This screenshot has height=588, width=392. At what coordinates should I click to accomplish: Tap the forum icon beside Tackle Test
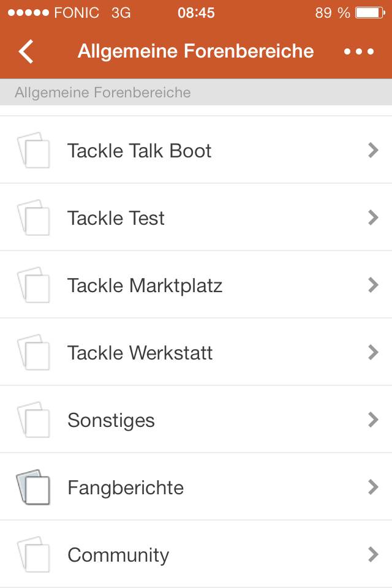(x=34, y=217)
